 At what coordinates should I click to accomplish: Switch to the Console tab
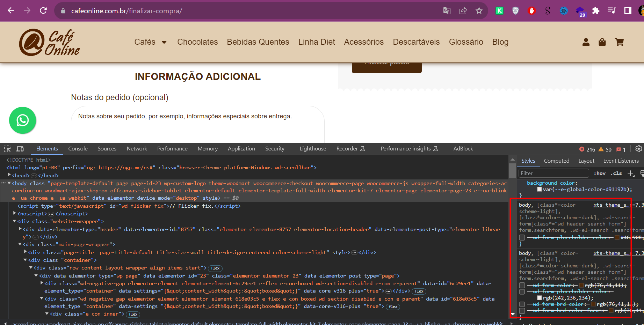click(x=78, y=149)
